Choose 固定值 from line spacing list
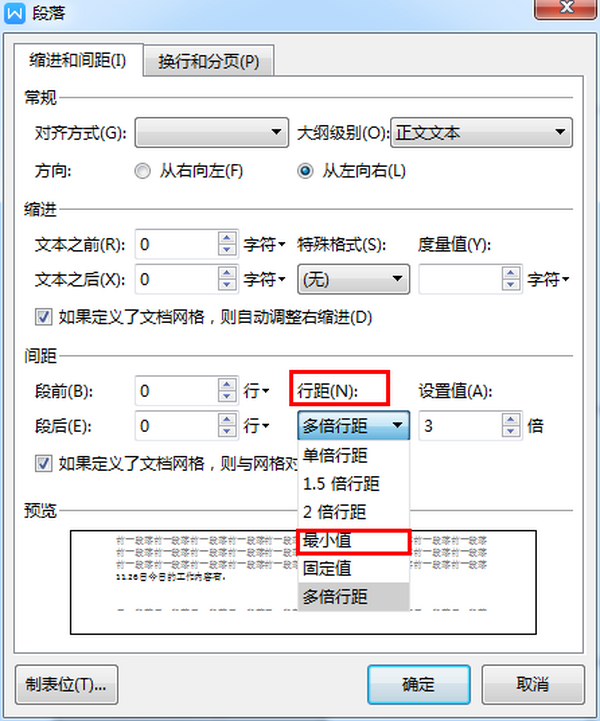The width and height of the screenshot is (600, 721). [354, 568]
